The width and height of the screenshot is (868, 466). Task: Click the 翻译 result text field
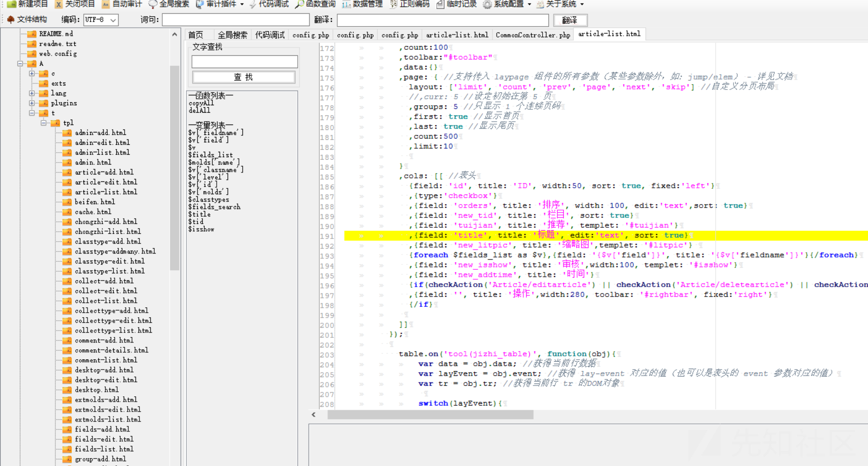(443, 20)
